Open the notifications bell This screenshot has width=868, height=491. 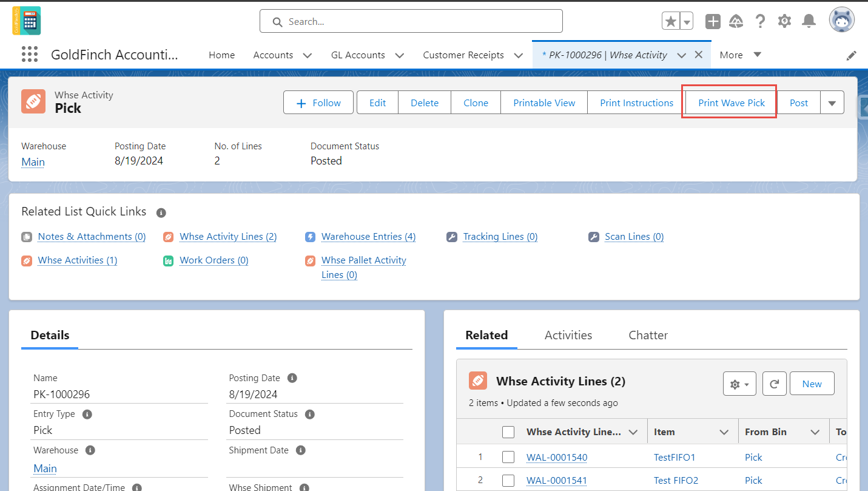[x=809, y=21]
